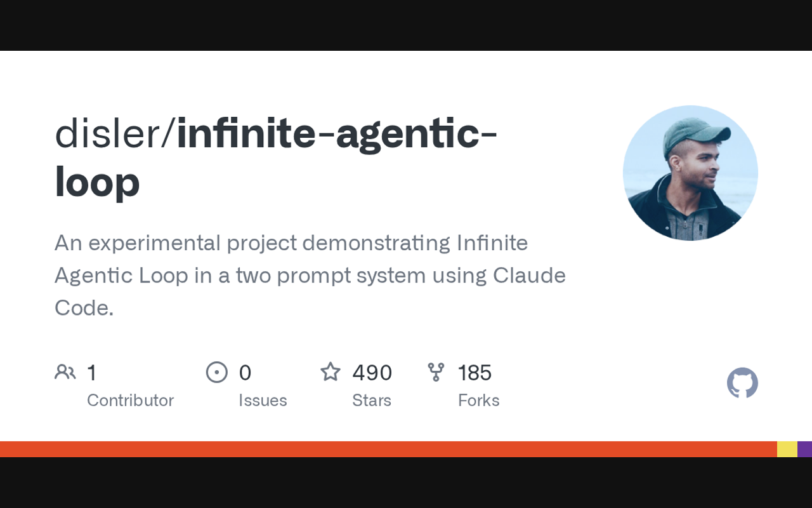The width and height of the screenshot is (812, 508).
Task: Open the GitHub Octocat logo
Action: click(x=742, y=383)
